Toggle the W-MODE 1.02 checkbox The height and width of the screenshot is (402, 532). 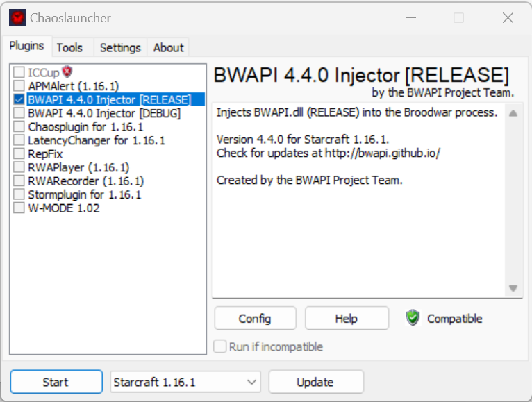point(19,208)
